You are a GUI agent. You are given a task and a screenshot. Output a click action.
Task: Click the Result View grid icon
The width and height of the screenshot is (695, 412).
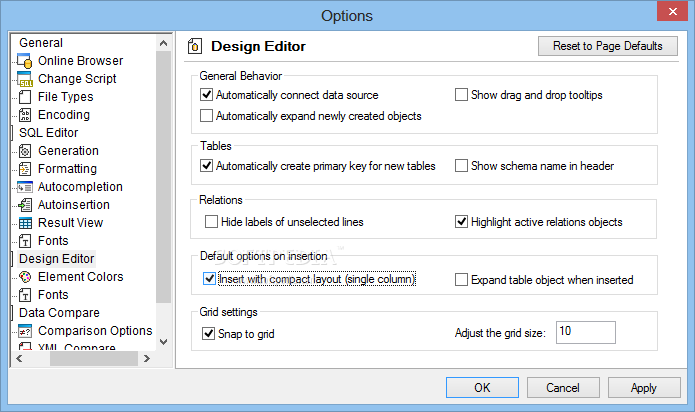coord(25,223)
